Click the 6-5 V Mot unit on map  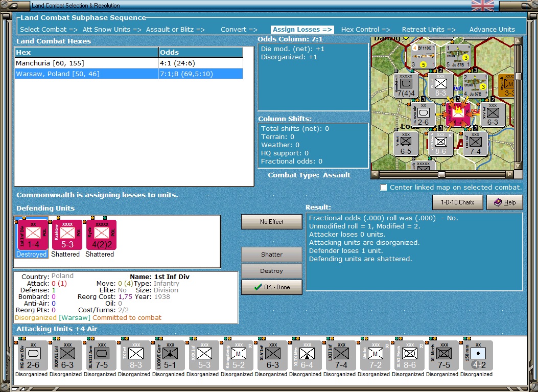coord(406,144)
